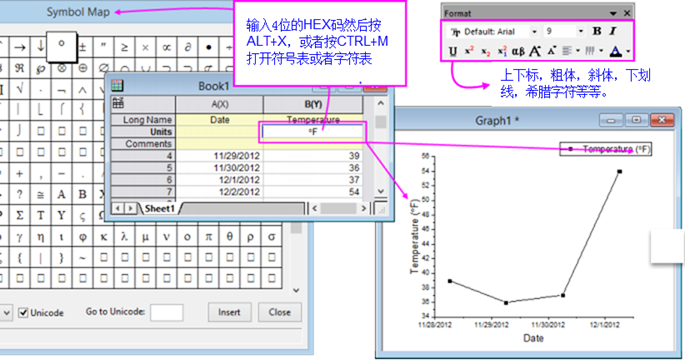Click next sheet arrow in Book1
Screen dimensions: 685x363
coord(130,208)
